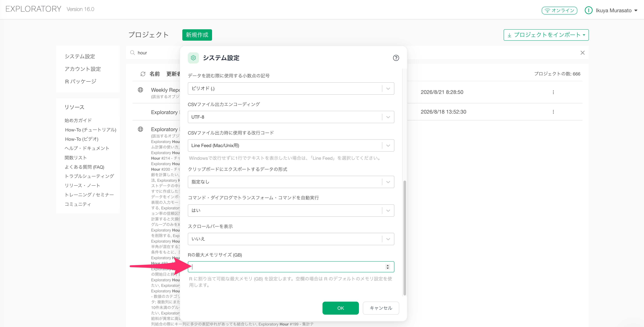The height and width of the screenshot is (327, 644).
Task: Click the R max memory size input field
Action: click(x=291, y=267)
